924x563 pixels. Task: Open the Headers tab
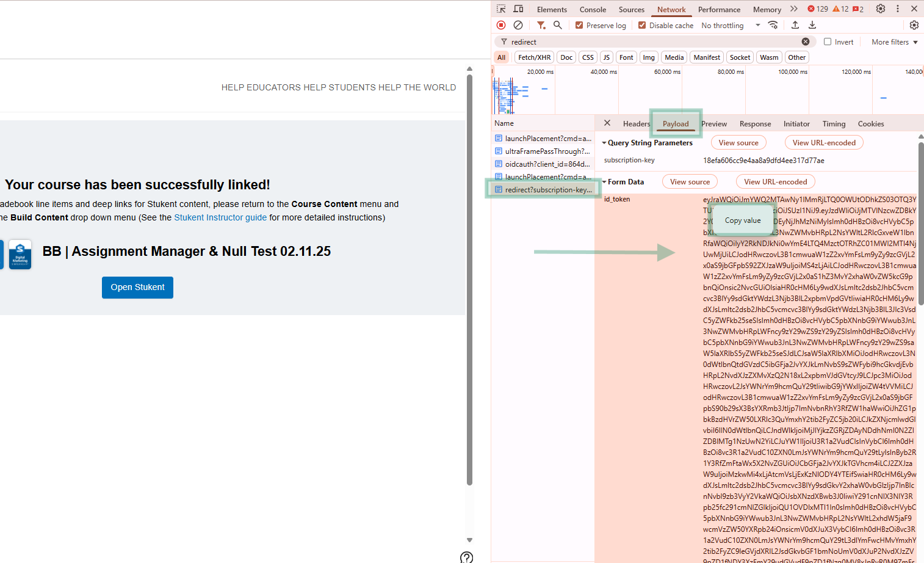click(x=636, y=123)
